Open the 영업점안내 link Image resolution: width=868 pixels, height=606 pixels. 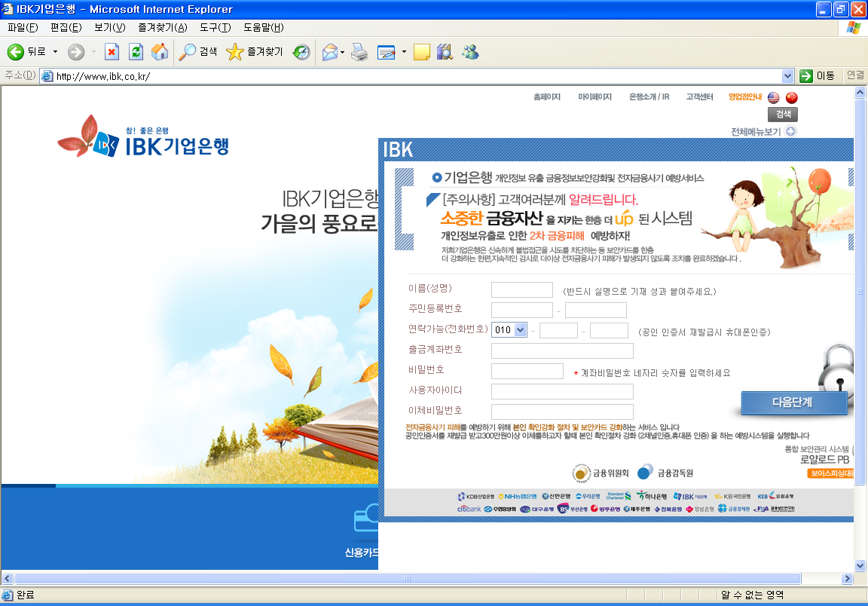744,97
